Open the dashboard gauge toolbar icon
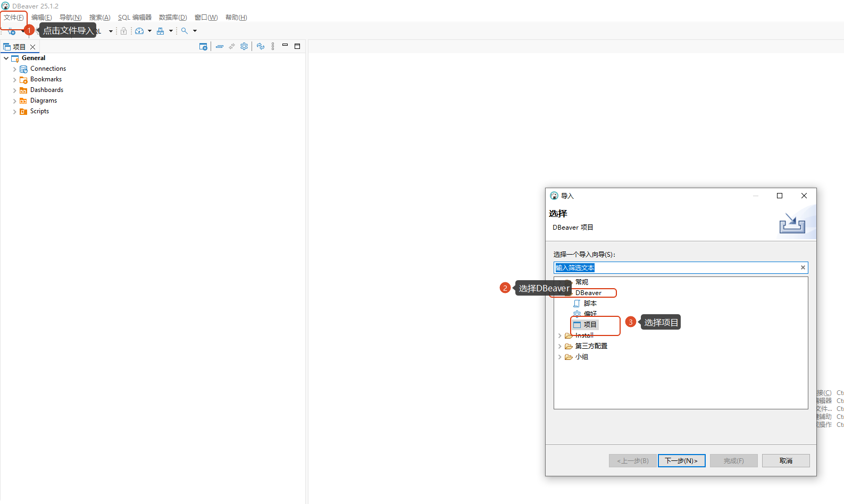 coord(139,31)
